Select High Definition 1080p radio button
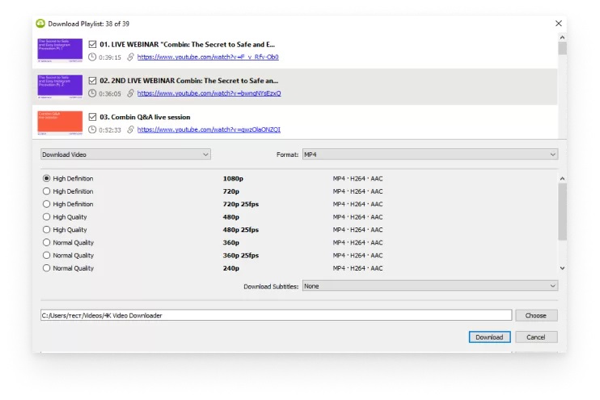600x400 pixels. (46, 178)
